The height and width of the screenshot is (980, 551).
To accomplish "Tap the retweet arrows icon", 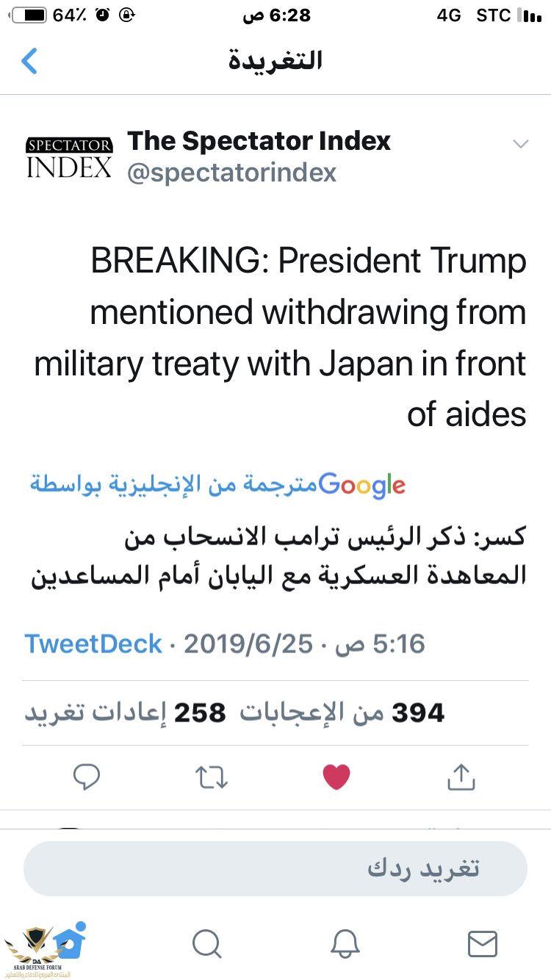I will click(x=212, y=777).
